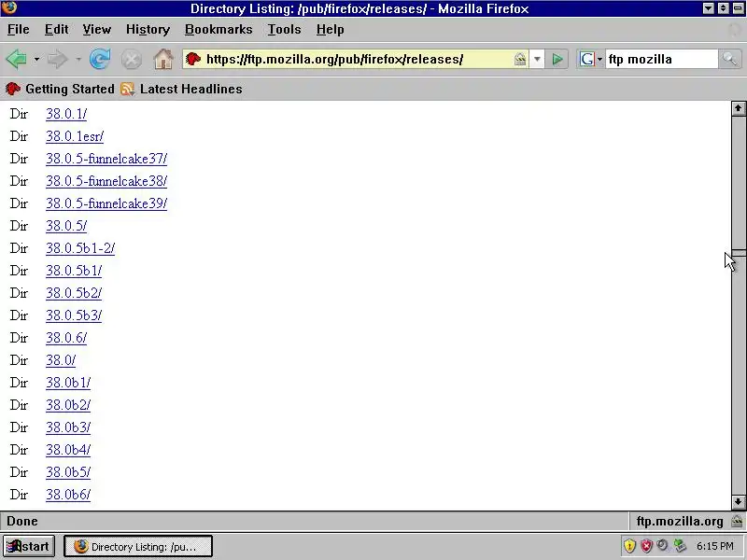Click ftp.mozilla.org in the status bar
The image size is (747, 560).
tap(680, 522)
